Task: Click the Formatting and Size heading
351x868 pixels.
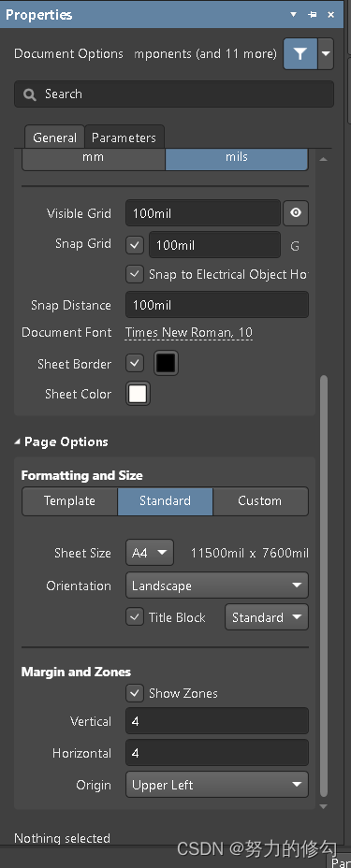Action: [x=82, y=475]
